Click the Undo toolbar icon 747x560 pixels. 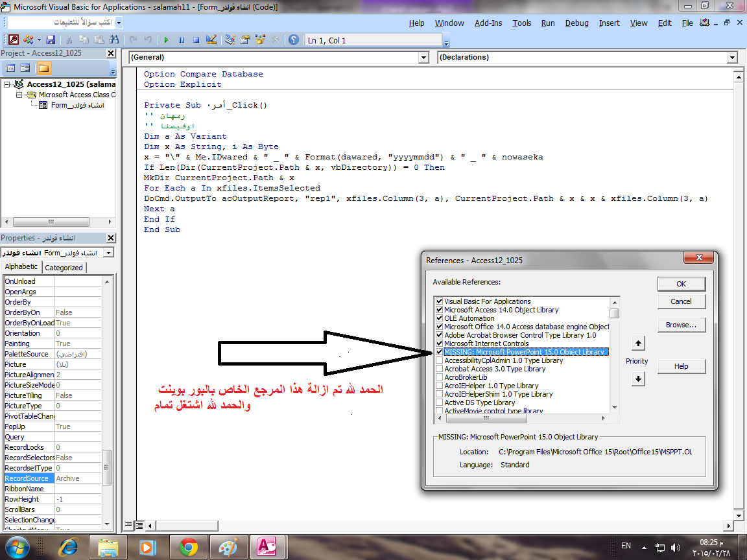click(x=134, y=40)
